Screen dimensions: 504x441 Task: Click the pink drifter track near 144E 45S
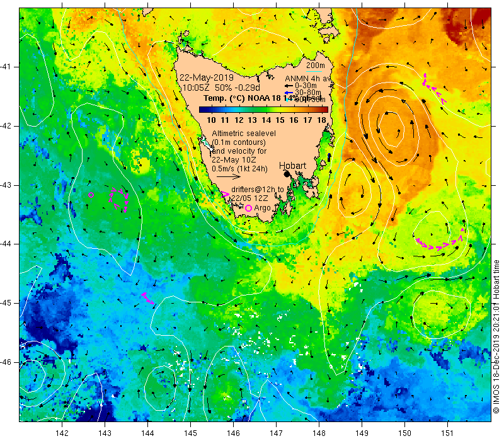[x=148, y=298]
